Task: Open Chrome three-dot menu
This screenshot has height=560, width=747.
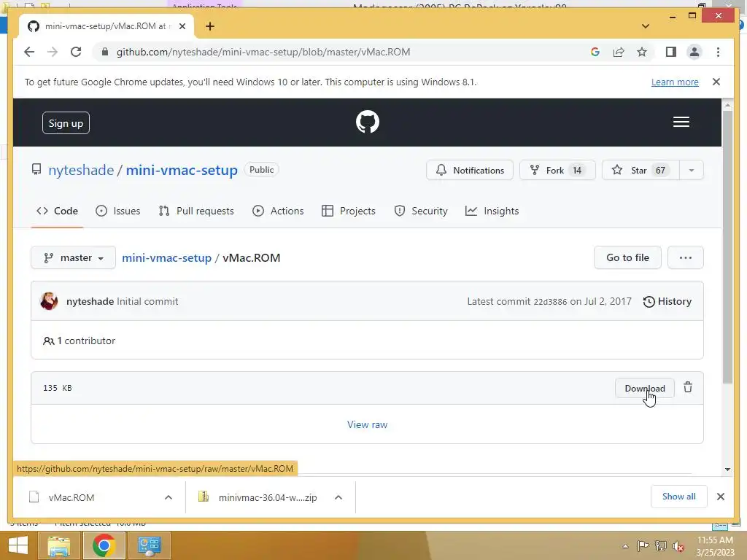Action: [718, 52]
